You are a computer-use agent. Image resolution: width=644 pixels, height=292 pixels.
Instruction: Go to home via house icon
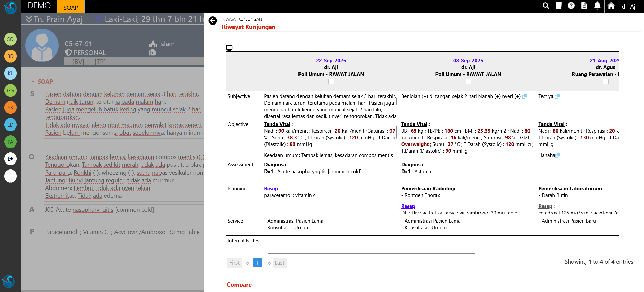(611, 6)
